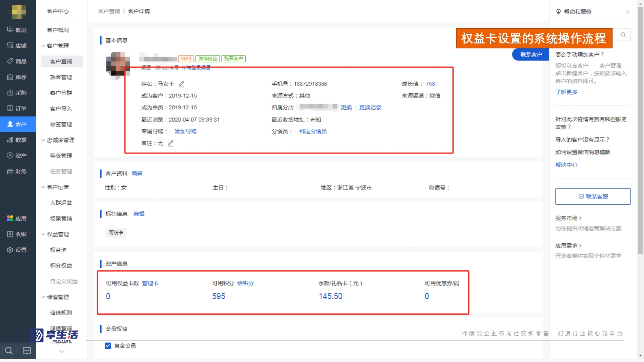Click 给积分 link next to 可用积分

pos(245,283)
